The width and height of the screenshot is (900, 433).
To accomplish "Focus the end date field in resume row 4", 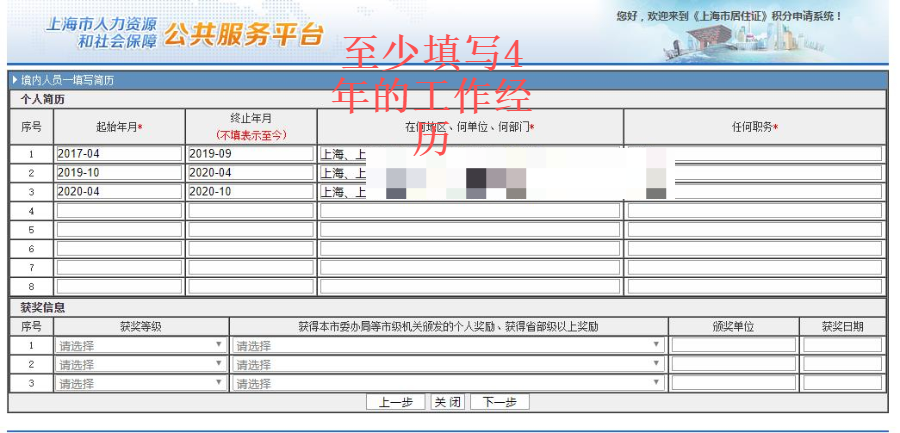I will point(251,211).
